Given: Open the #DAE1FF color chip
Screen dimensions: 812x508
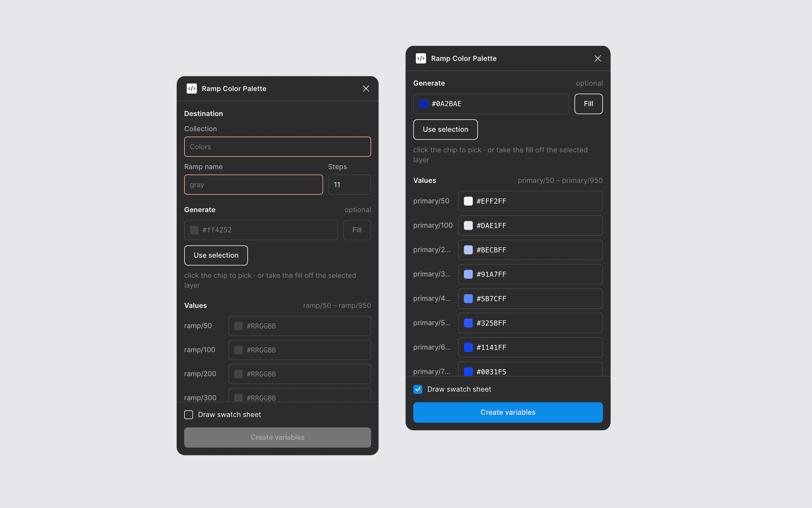Looking at the screenshot, I should (x=468, y=226).
